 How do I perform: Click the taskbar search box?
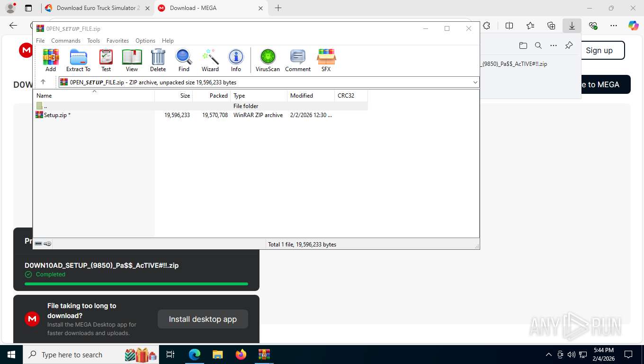click(91, 355)
